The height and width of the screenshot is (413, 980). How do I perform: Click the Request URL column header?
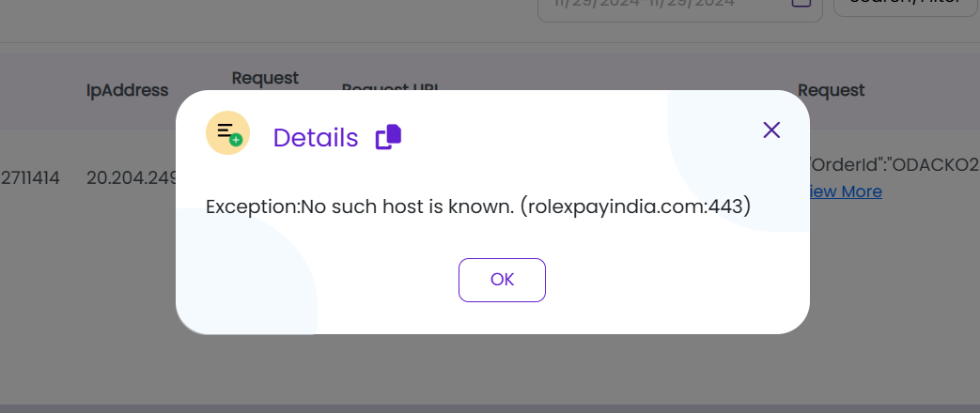[x=390, y=87]
